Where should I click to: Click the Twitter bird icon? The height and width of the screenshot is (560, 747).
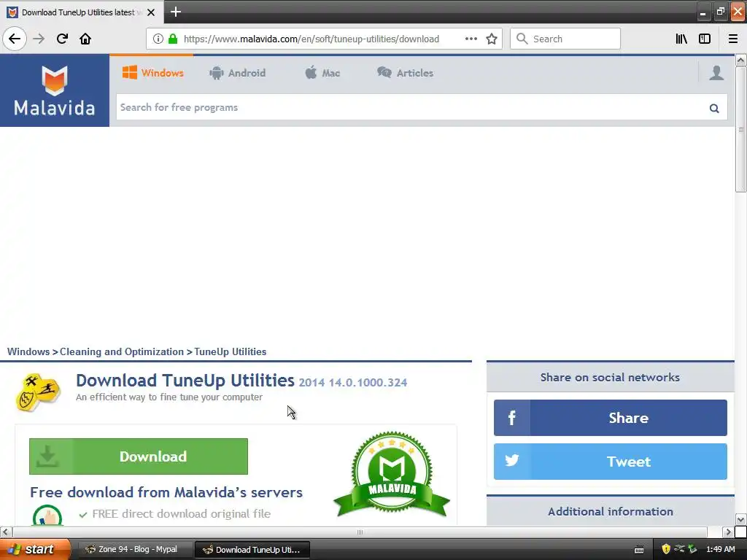[511, 461]
